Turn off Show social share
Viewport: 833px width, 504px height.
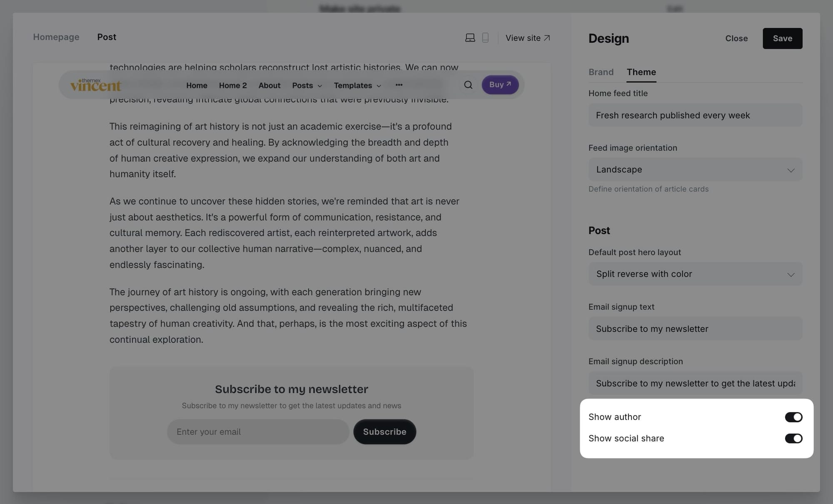point(793,438)
